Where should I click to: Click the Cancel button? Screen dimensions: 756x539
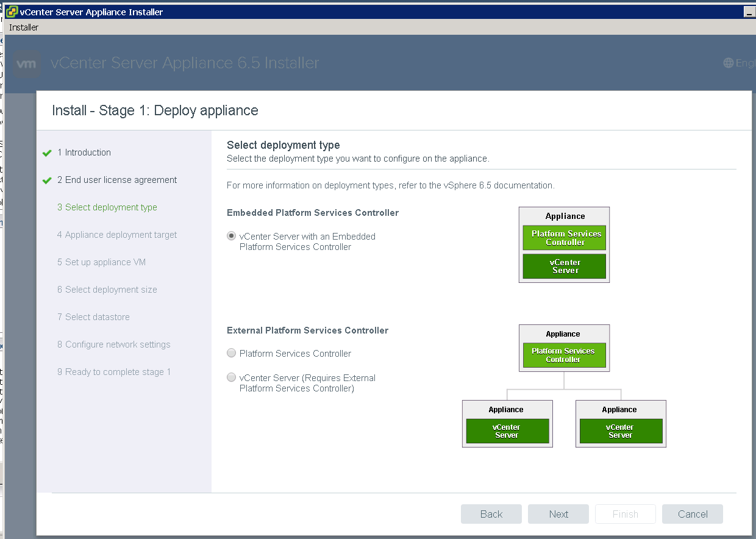pyautogui.click(x=693, y=514)
